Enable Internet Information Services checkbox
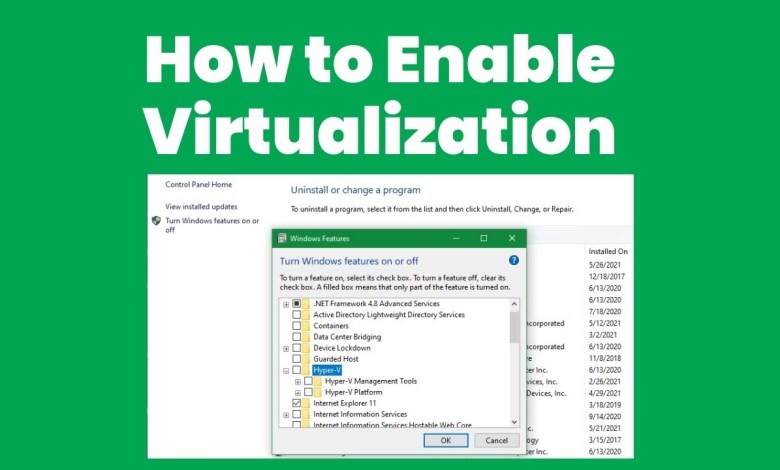 296,414
